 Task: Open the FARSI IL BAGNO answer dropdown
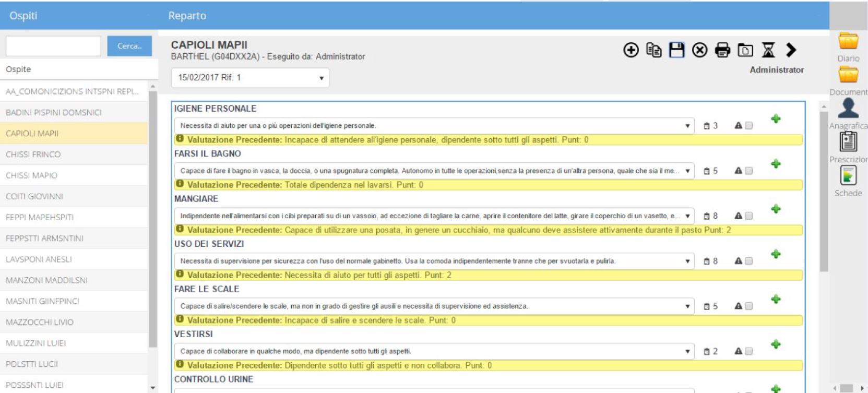coord(434,171)
